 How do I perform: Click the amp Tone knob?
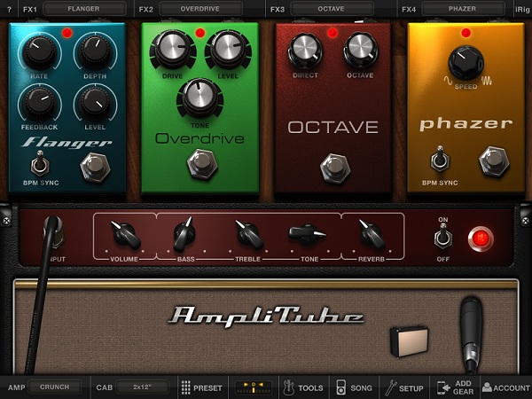point(308,234)
